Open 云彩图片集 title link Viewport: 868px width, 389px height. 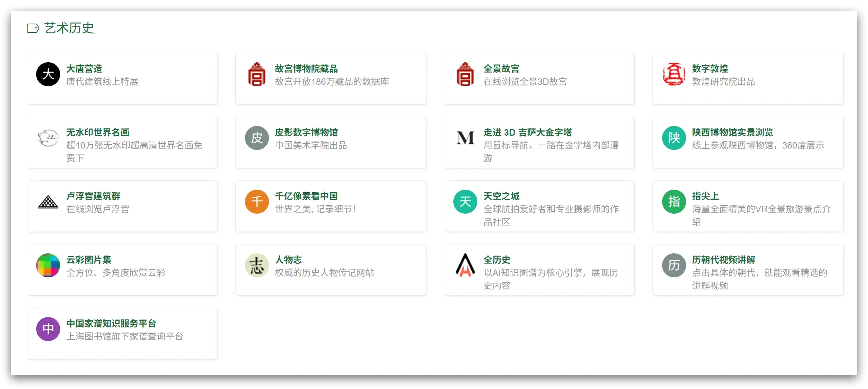(89, 260)
